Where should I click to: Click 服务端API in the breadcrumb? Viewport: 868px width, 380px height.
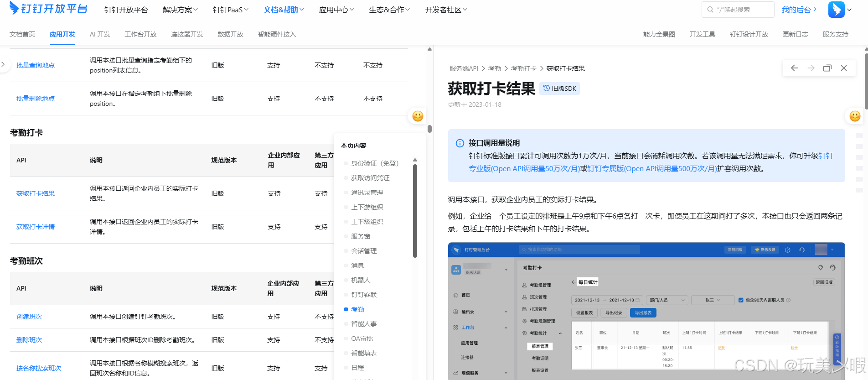pyautogui.click(x=464, y=68)
